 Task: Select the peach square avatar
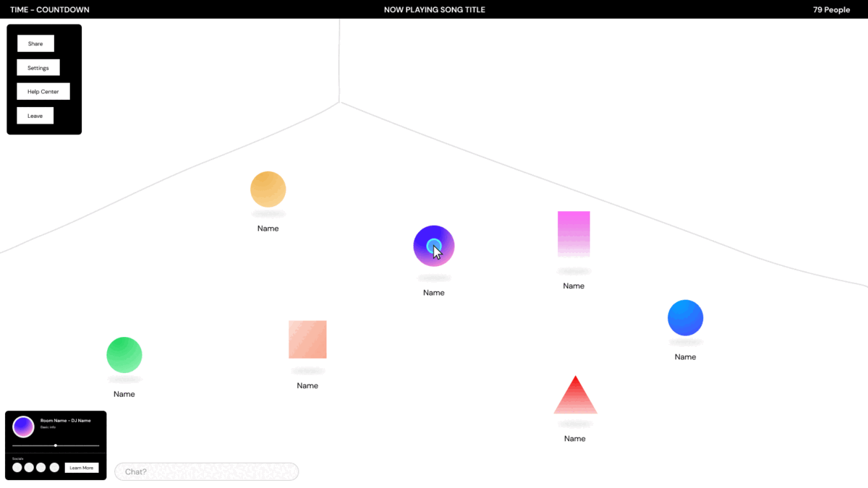(307, 339)
